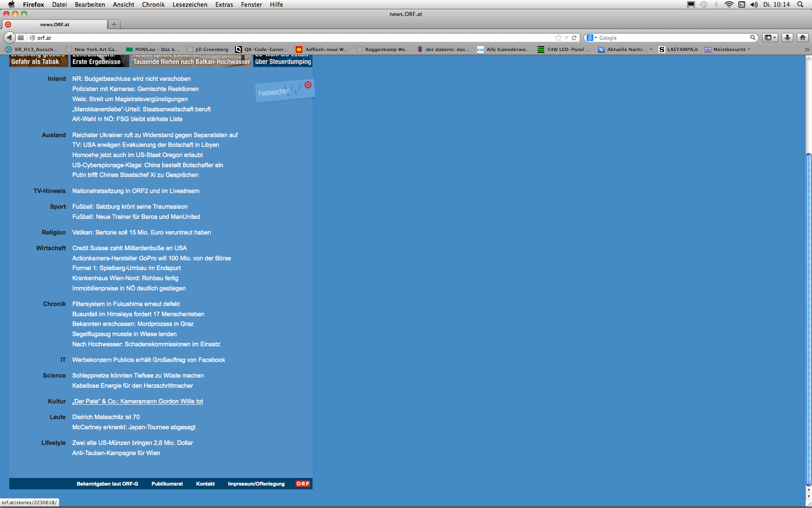The width and height of the screenshot is (812, 508).
Task: Go to the home page icon
Action: 802,38
